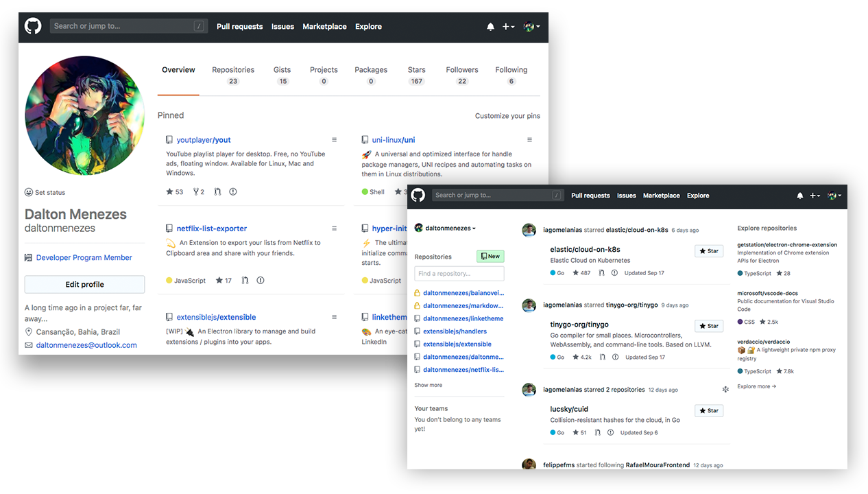The height and width of the screenshot is (494, 868).
Task: Grab the drag handle on netflix-list-exporter pin
Action: pyautogui.click(x=335, y=228)
